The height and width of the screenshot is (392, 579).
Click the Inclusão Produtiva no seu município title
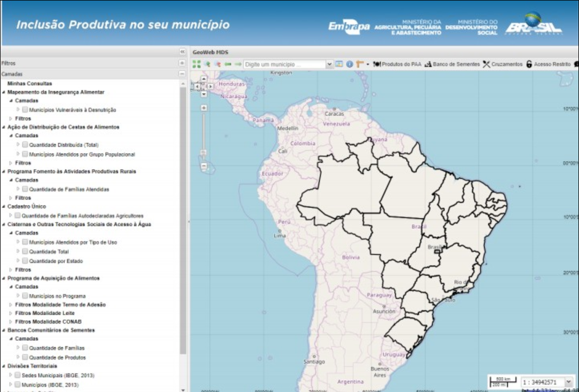(123, 25)
